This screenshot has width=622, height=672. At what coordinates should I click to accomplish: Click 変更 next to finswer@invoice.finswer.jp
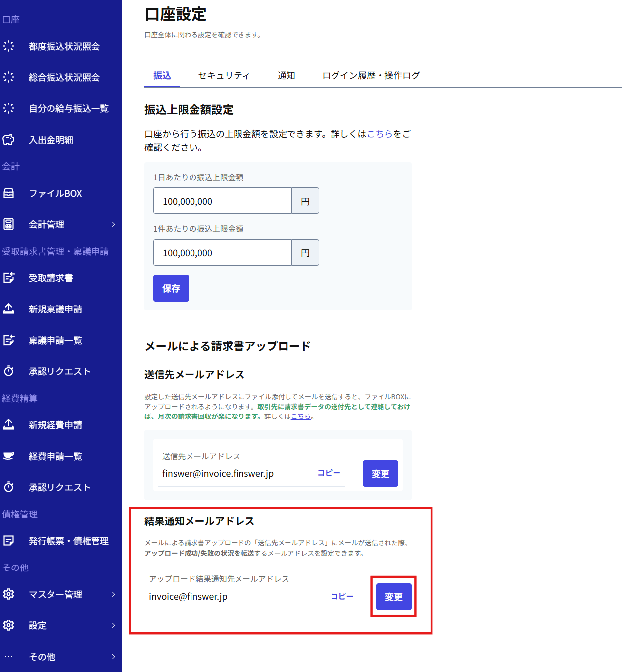pos(381,473)
